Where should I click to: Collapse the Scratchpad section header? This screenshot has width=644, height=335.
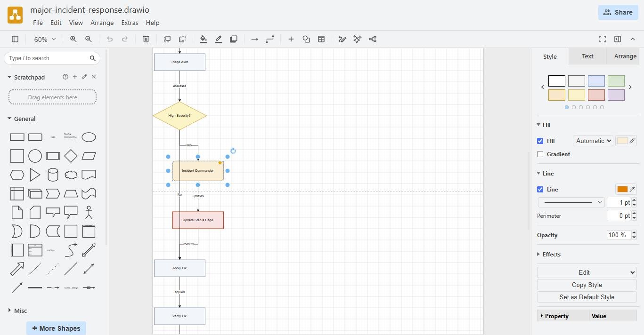[x=26, y=77]
